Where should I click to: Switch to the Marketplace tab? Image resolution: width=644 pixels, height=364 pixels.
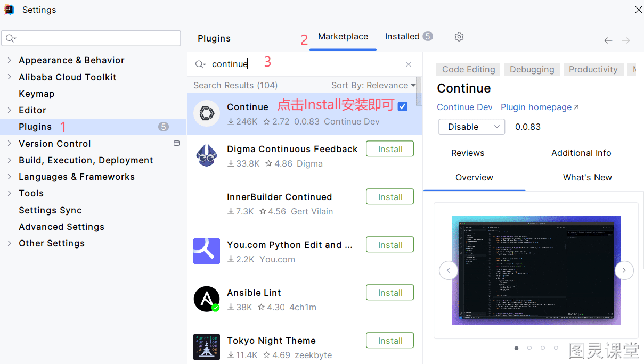click(x=343, y=36)
